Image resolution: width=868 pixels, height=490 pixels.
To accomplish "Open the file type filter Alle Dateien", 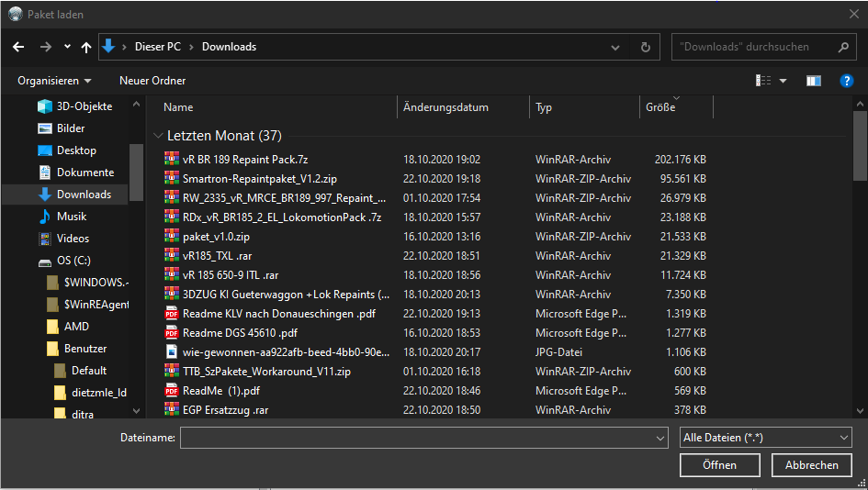I will tap(766, 439).
